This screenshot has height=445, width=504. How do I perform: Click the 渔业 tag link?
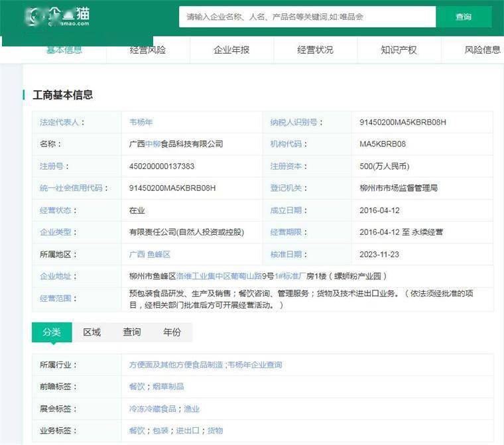tap(192, 409)
